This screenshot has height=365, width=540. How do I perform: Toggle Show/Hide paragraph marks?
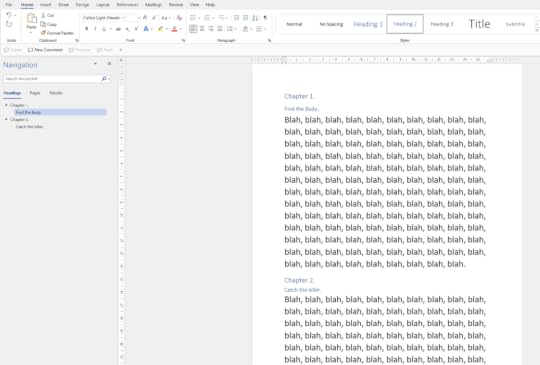265,18
